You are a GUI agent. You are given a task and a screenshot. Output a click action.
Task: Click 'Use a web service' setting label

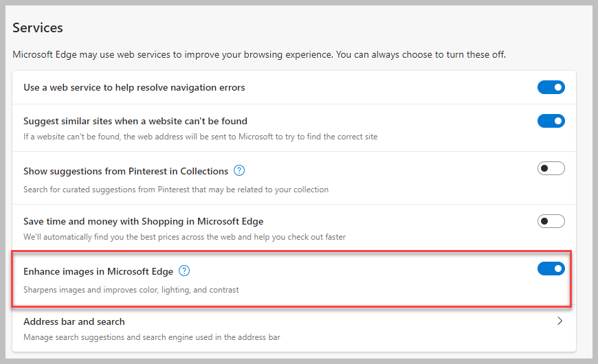point(134,87)
